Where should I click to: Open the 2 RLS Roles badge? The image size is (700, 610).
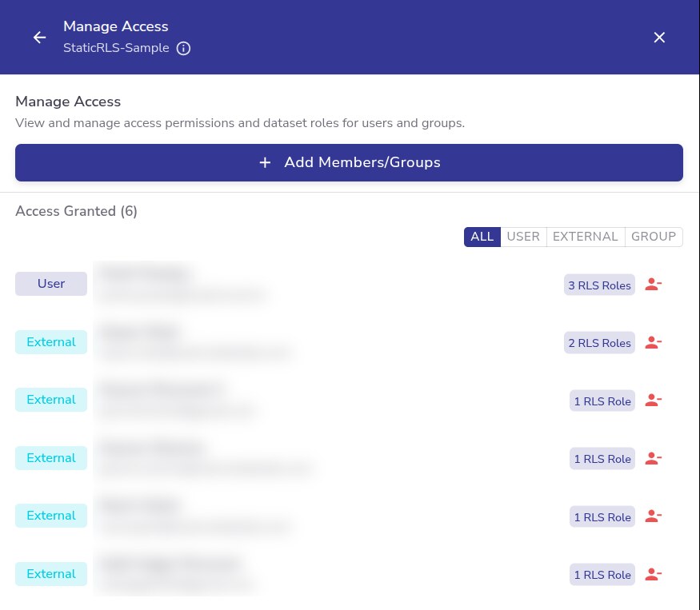[x=599, y=343]
